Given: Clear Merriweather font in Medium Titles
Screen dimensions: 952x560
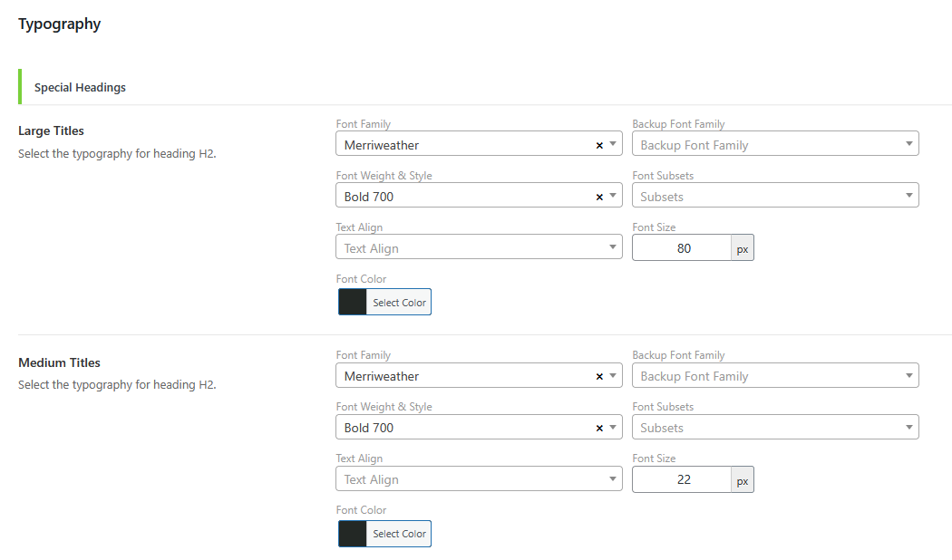Looking at the screenshot, I should click(599, 377).
